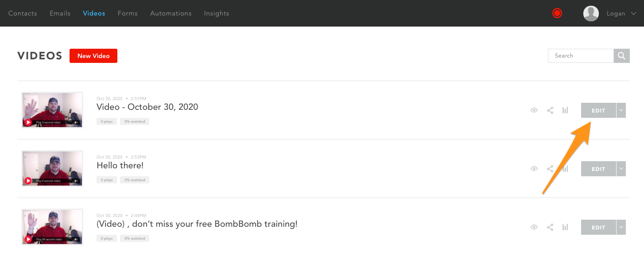The width and height of the screenshot is (644, 256).
Task: Click Logan's profile avatar
Action: [591, 13]
